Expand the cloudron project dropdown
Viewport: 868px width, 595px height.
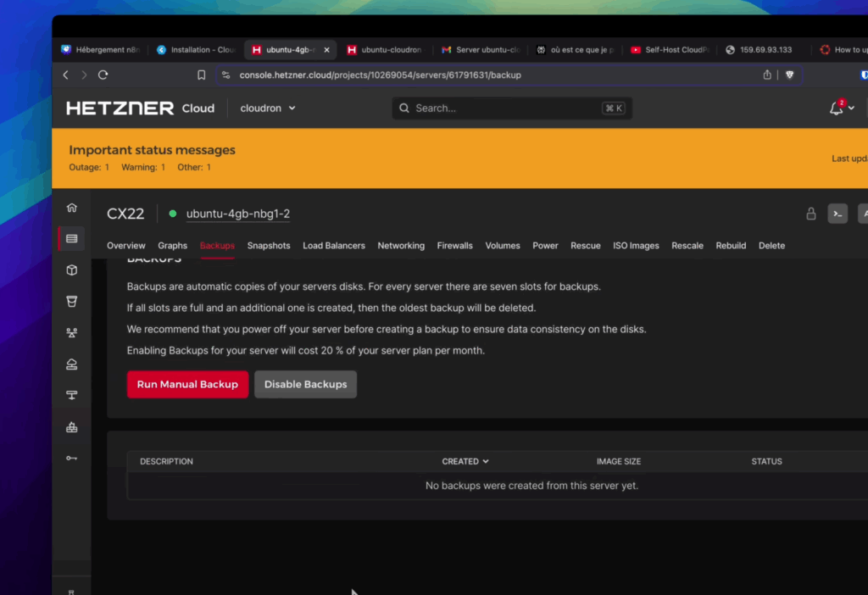click(x=268, y=108)
